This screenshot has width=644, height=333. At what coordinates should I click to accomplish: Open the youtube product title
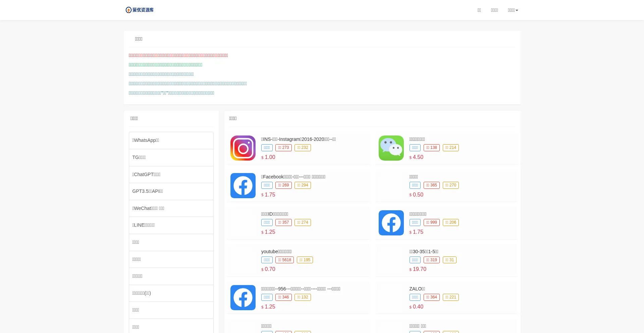point(276,252)
